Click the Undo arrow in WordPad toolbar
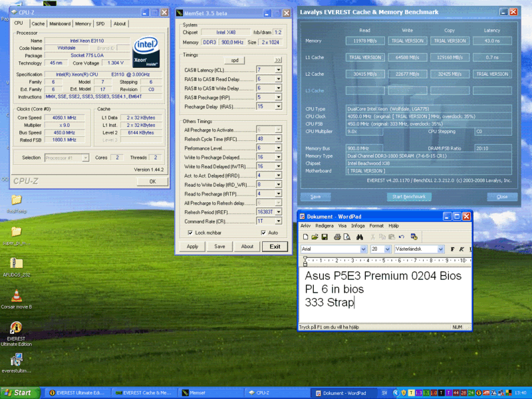Image resolution: width=532 pixels, height=399 pixels. point(402,237)
